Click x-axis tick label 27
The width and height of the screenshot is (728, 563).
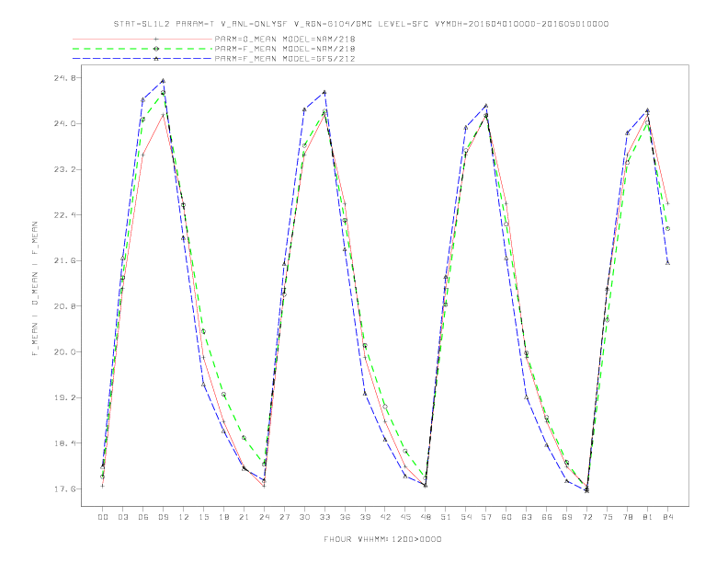284,517
